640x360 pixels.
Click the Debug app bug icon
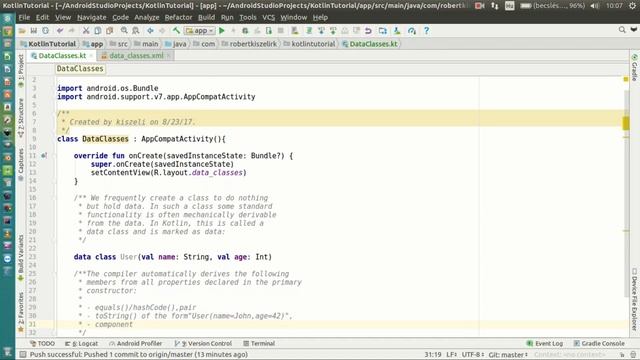[245, 31]
